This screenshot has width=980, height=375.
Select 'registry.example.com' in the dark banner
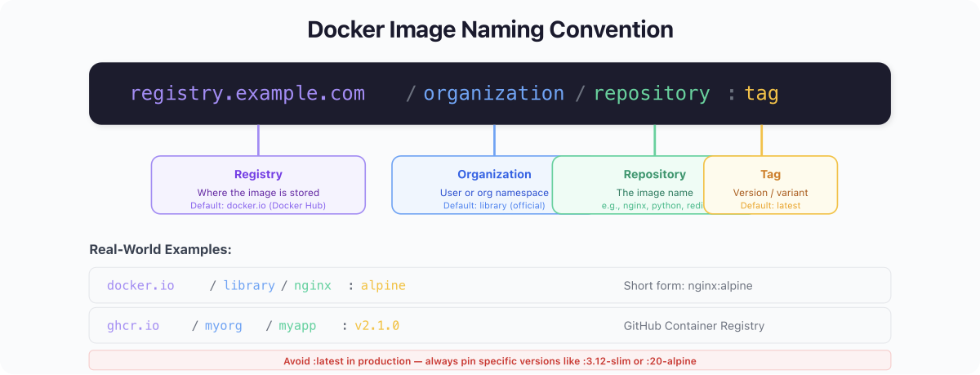coord(247,93)
